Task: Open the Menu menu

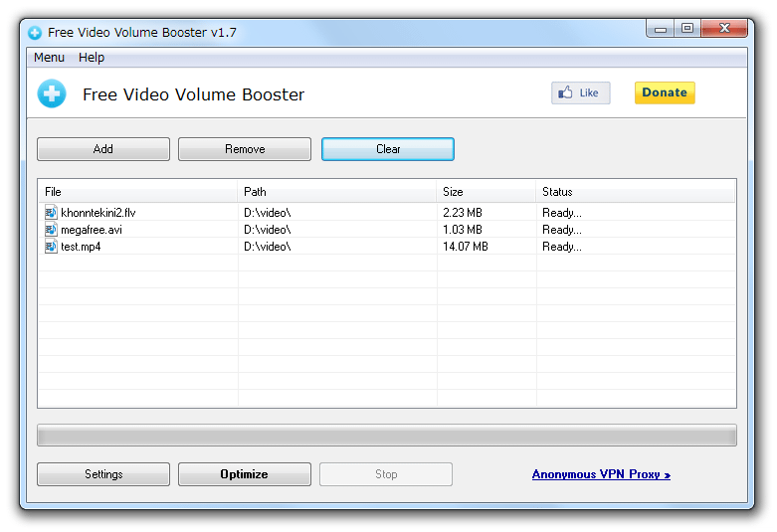Action: point(49,58)
